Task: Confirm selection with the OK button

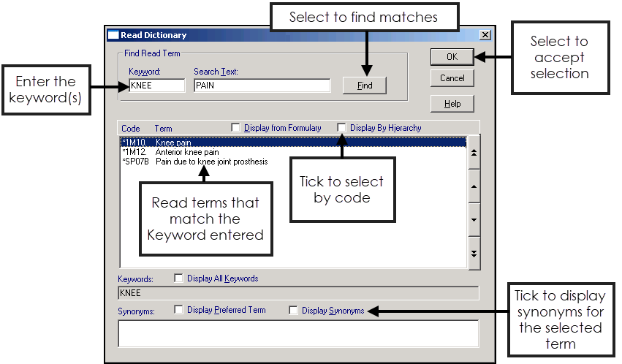Action: click(452, 56)
